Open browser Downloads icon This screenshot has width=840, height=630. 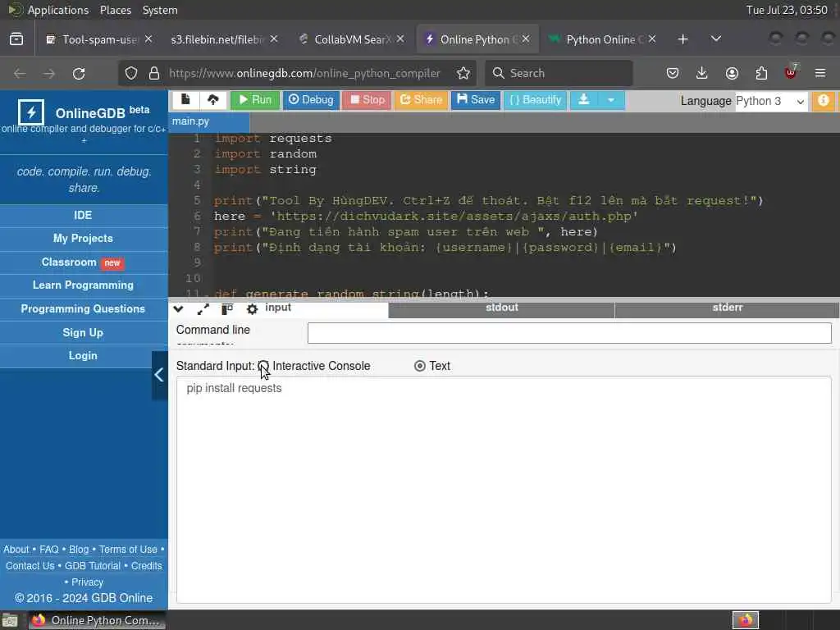coord(702,73)
